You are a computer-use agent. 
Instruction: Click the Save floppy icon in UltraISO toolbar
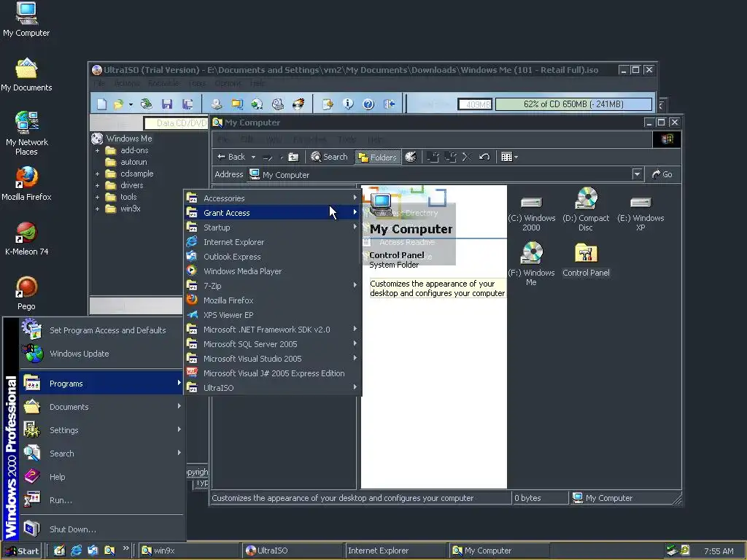click(167, 104)
